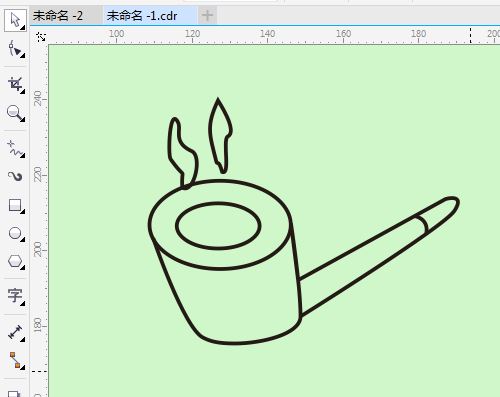Select the Freehand curve tool
500x397 pixels.
pos(16,149)
